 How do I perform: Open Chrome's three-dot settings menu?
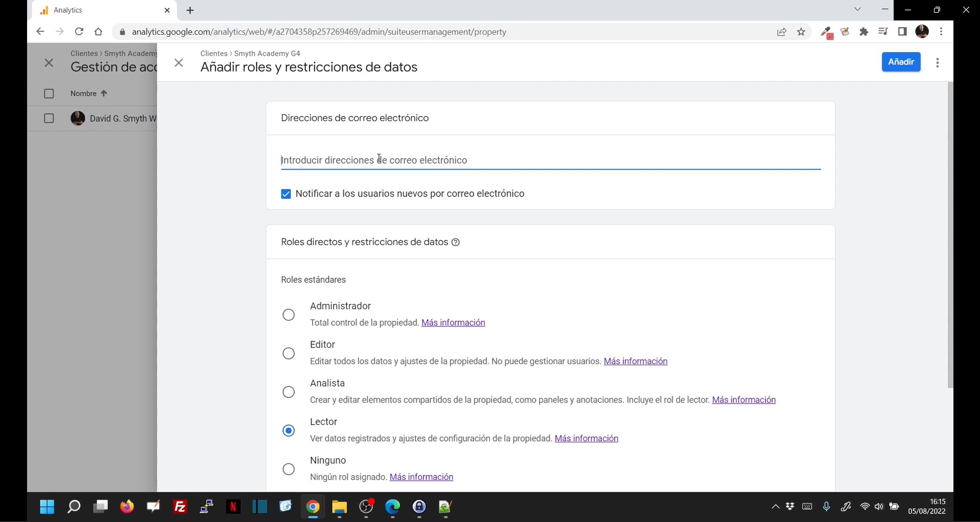click(x=941, y=32)
